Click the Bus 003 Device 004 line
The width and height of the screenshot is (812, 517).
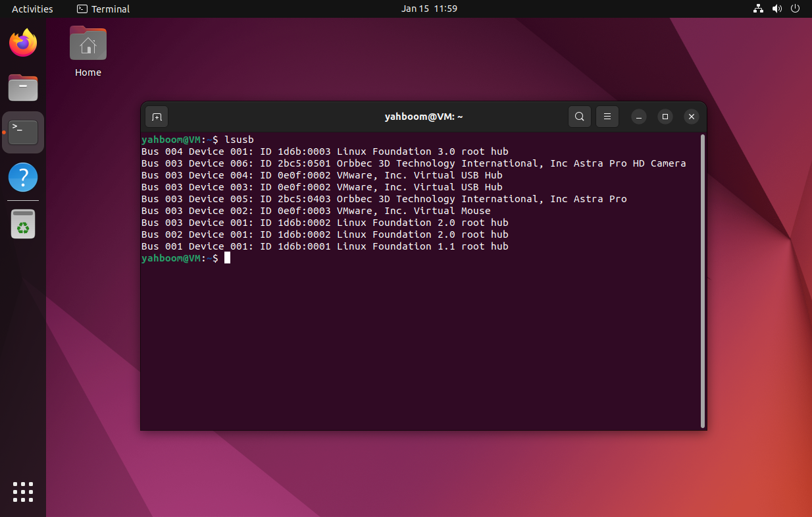(322, 175)
